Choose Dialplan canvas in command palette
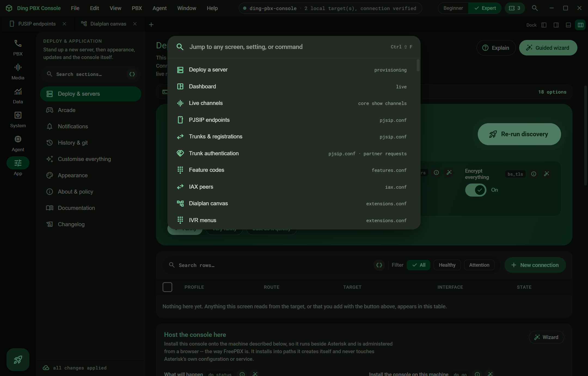The image size is (588, 376). point(292,204)
